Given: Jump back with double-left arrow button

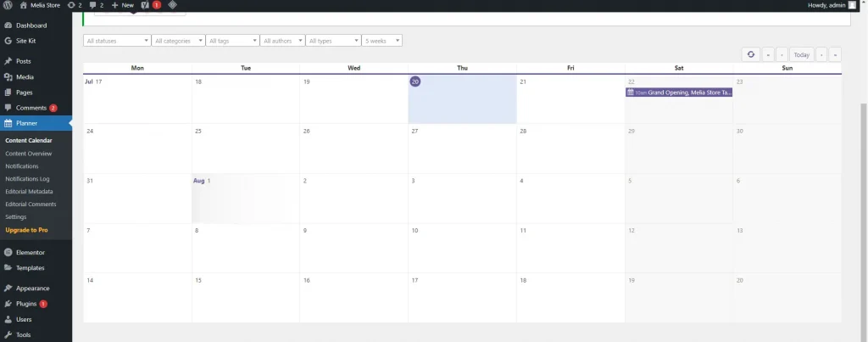Looking at the screenshot, I should 768,54.
